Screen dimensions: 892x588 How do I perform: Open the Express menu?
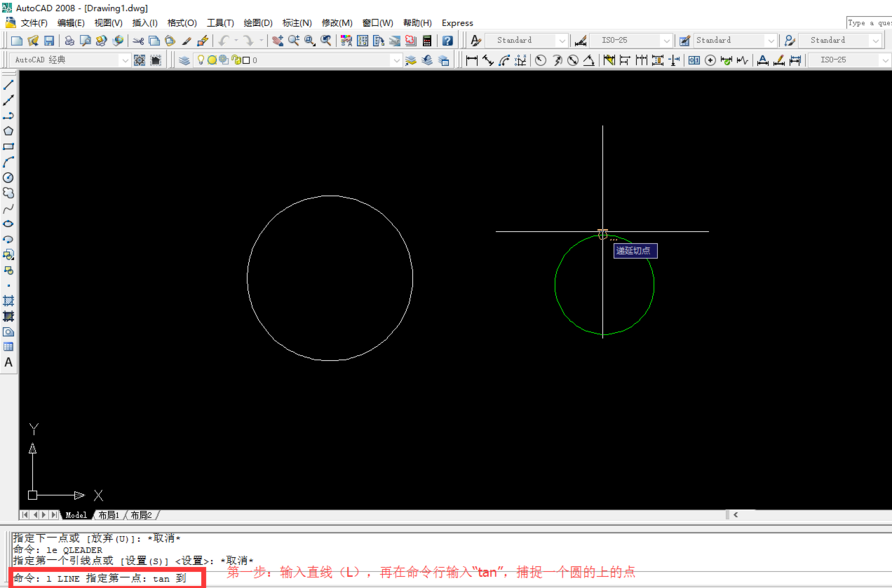click(x=457, y=23)
